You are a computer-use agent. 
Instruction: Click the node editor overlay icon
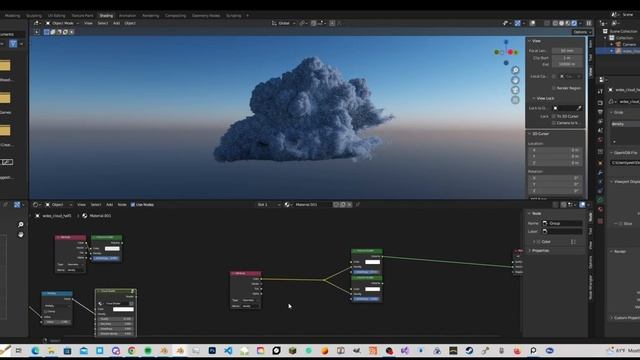[582, 204]
